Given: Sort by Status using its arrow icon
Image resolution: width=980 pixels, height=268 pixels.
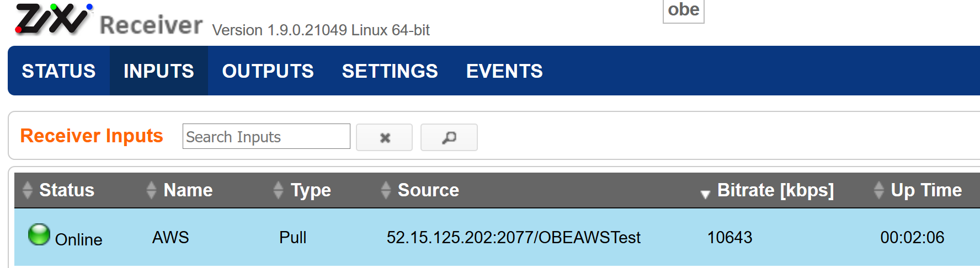Looking at the screenshot, I should point(28,190).
